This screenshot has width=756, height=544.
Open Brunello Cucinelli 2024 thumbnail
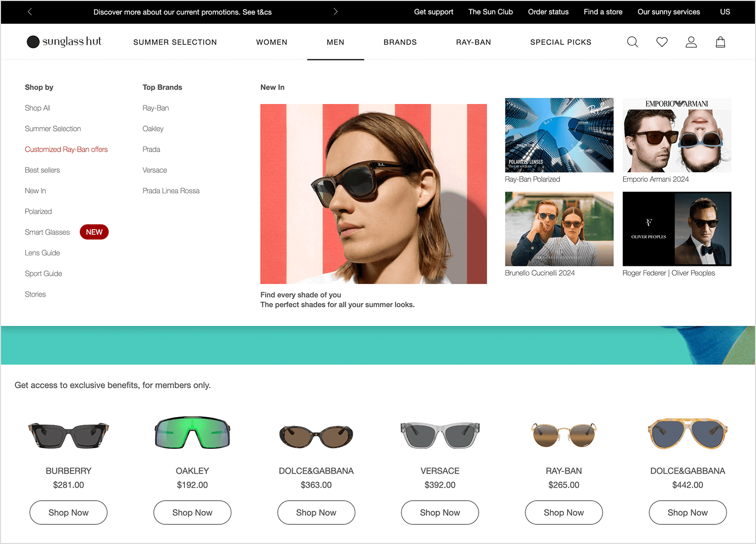(x=559, y=229)
